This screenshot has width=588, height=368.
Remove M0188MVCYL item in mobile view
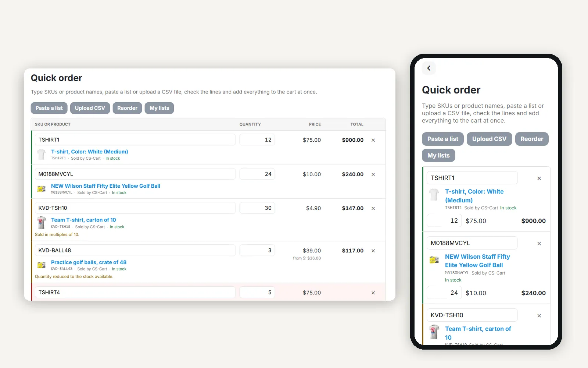pyautogui.click(x=539, y=244)
